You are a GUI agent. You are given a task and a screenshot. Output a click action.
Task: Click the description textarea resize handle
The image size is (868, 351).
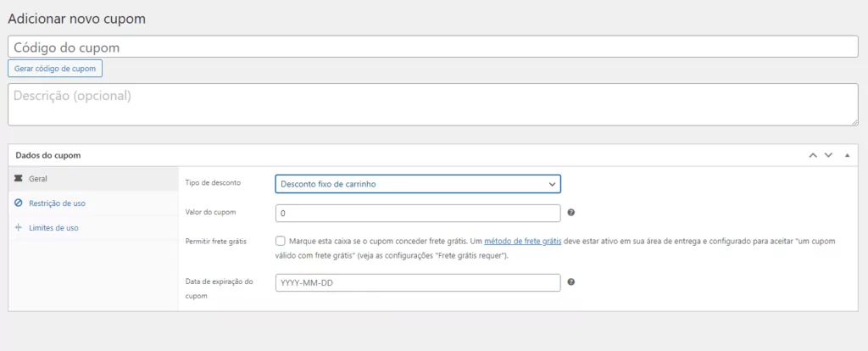pyautogui.click(x=854, y=122)
